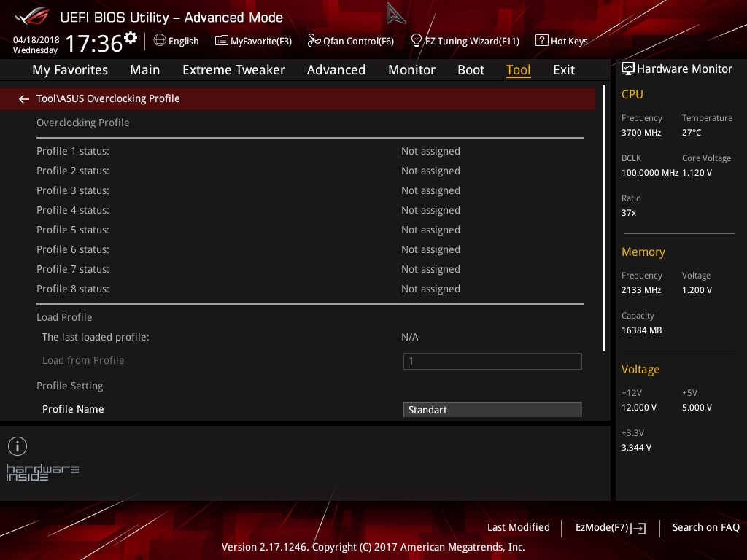Select the Profile 3 status row
Image resolution: width=747 pixels, height=560 pixels.
click(x=309, y=190)
